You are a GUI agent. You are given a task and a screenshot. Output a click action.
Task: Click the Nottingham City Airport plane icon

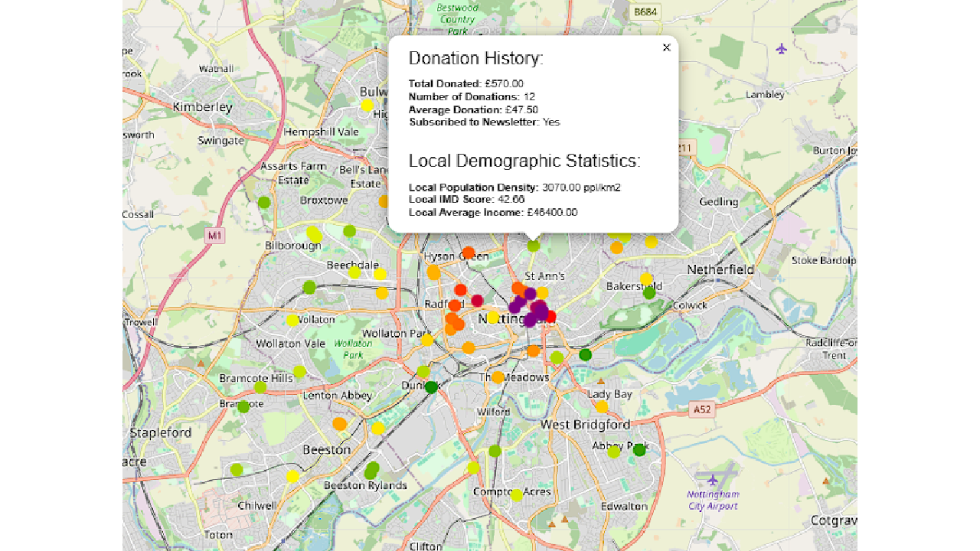pos(713,480)
